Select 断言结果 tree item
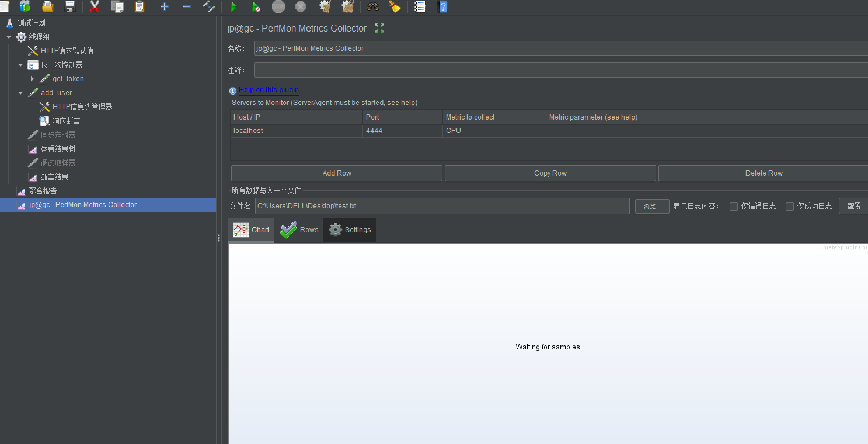 [x=54, y=177]
